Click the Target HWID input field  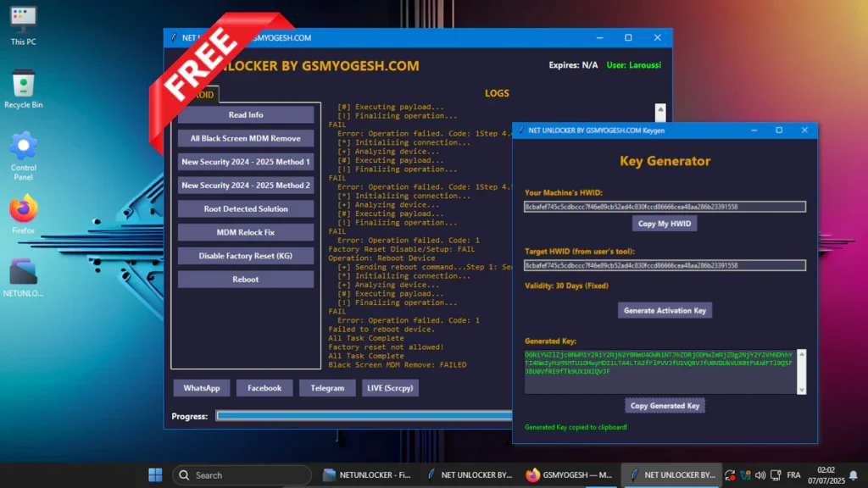tap(665, 265)
